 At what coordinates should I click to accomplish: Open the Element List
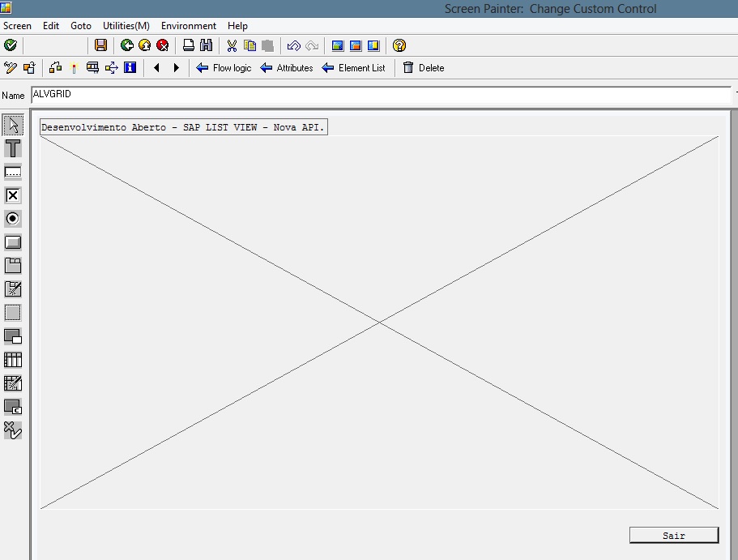point(353,68)
